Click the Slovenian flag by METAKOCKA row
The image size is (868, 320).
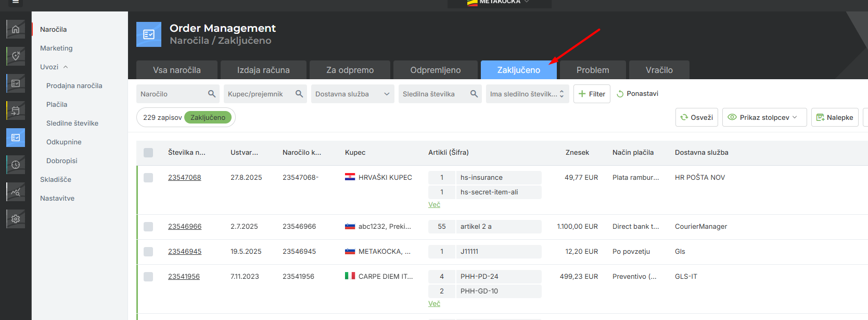[350, 251]
